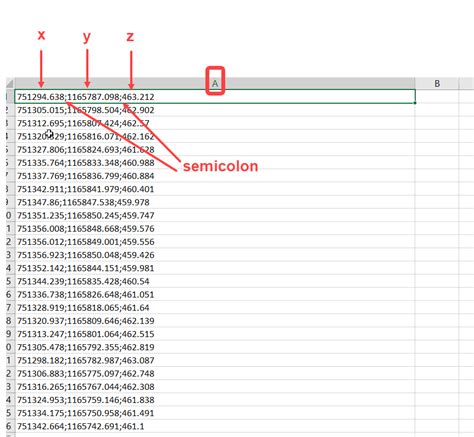The width and height of the screenshot is (474, 437).
Task: Click empty column B cell beside 751294.638;1165787.098;463.212
Action: (437, 97)
